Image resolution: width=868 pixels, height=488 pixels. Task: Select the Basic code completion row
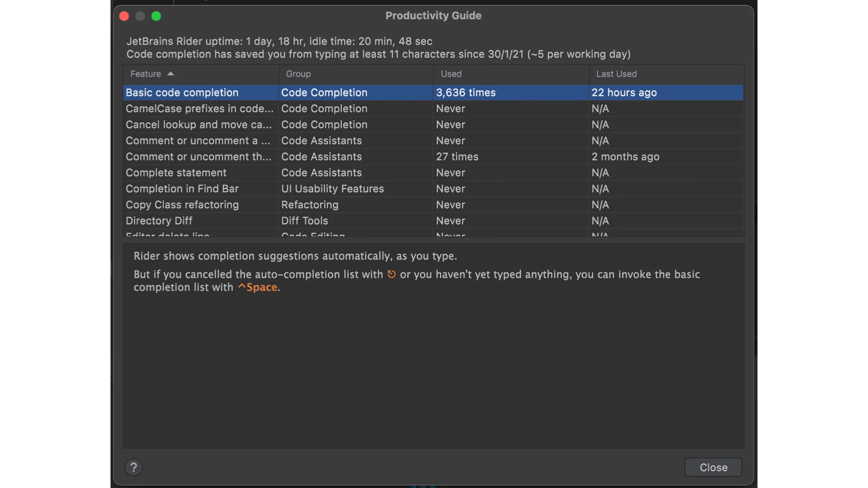199,93
